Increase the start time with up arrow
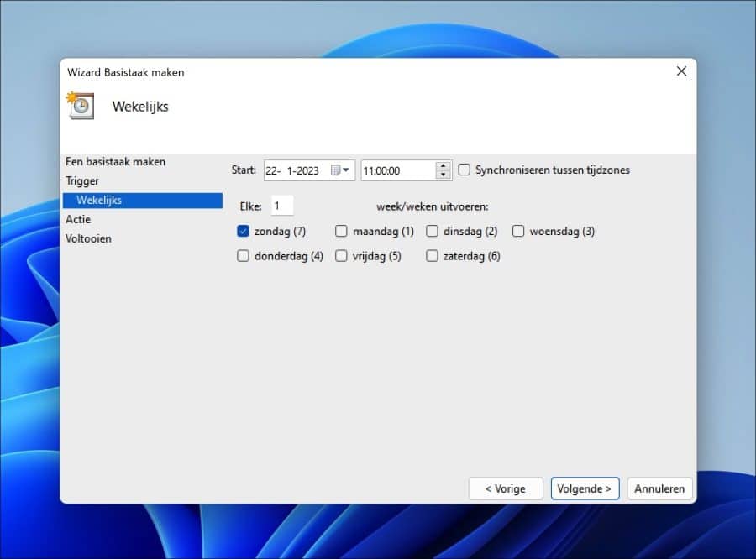This screenshot has height=559, width=756. [x=443, y=166]
